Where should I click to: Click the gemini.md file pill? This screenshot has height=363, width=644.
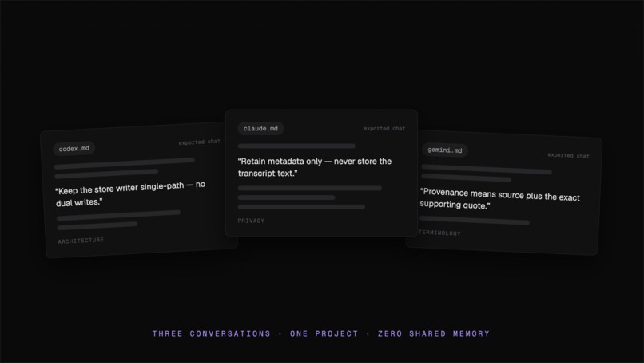tap(445, 150)
